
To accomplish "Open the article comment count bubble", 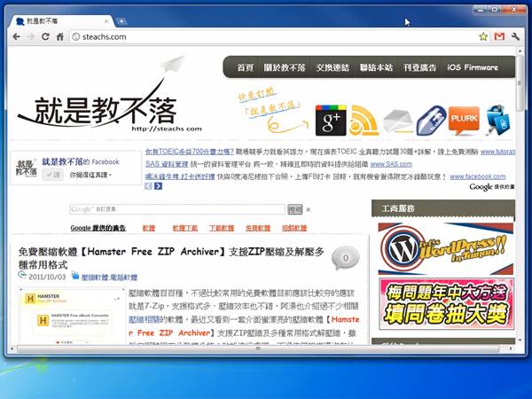I will click(x=346, y=258).
